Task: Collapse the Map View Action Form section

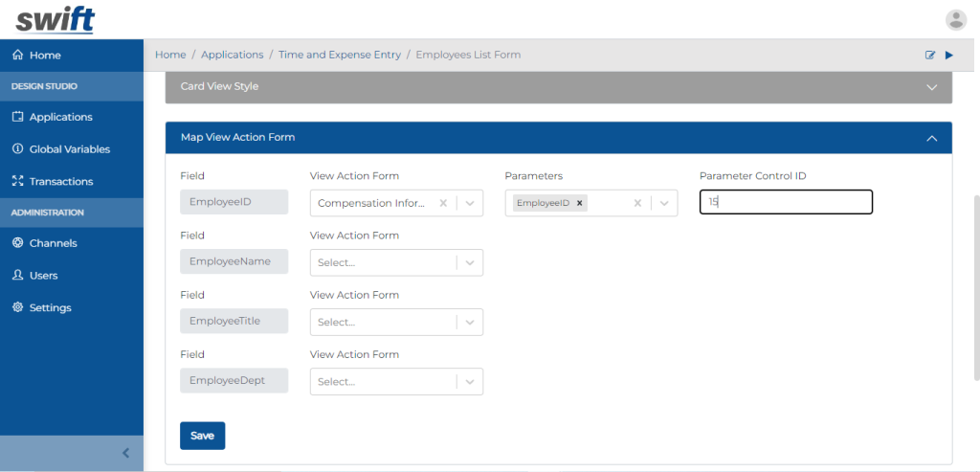Action: click(x=931, y=138)
